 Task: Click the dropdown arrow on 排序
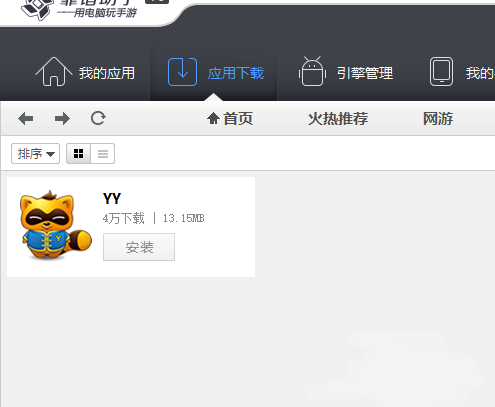point(50,154)
